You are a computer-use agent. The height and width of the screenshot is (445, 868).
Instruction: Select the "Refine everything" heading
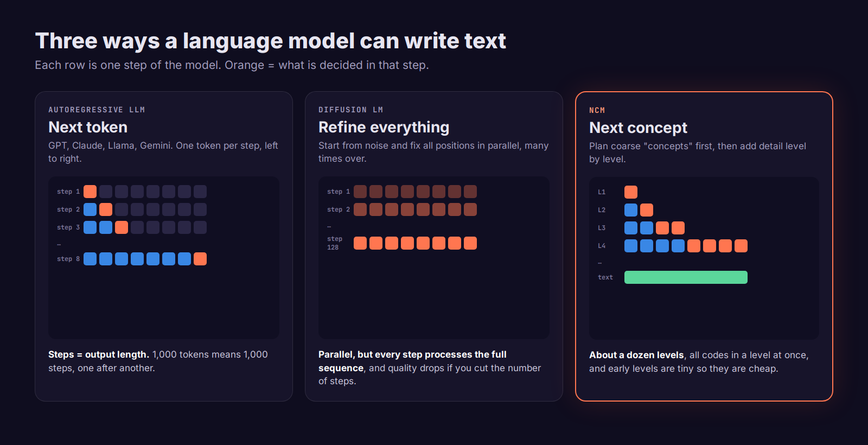(x=384, y=127)
